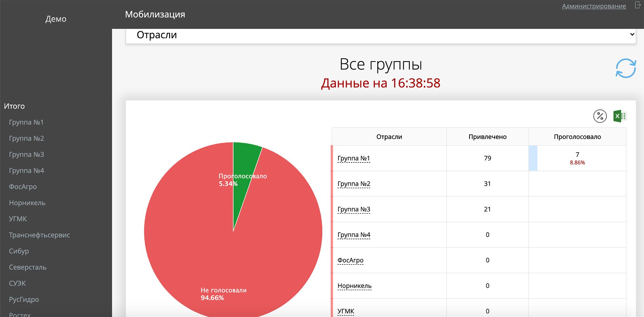Toggle the percentage display icon
Image resolution: width=644 pixels, height=317 pixels.
click(600, 116)
